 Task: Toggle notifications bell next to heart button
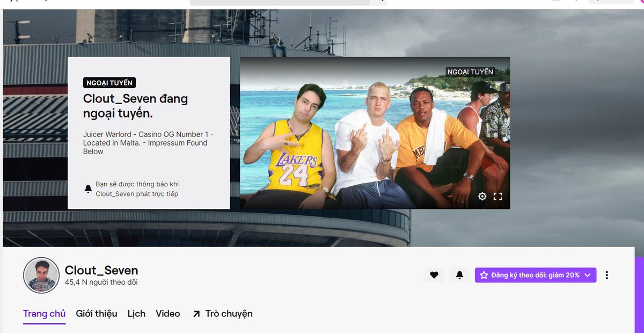tap(459, 275)
